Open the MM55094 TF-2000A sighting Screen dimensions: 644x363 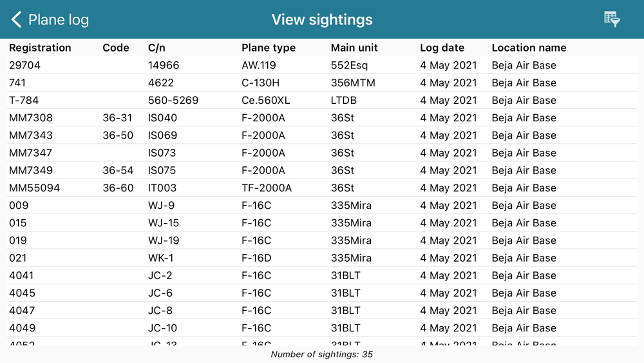point(322,188)
